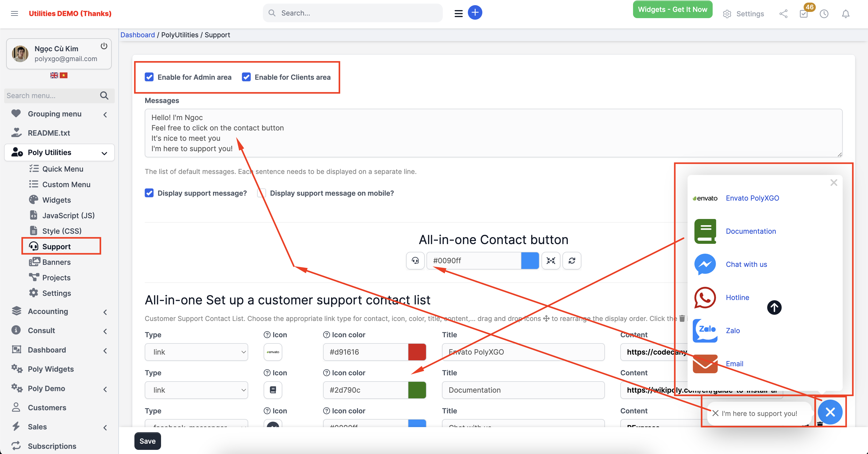Click the Save button
Screen dimensions: 868x454
tap(147, 441)
